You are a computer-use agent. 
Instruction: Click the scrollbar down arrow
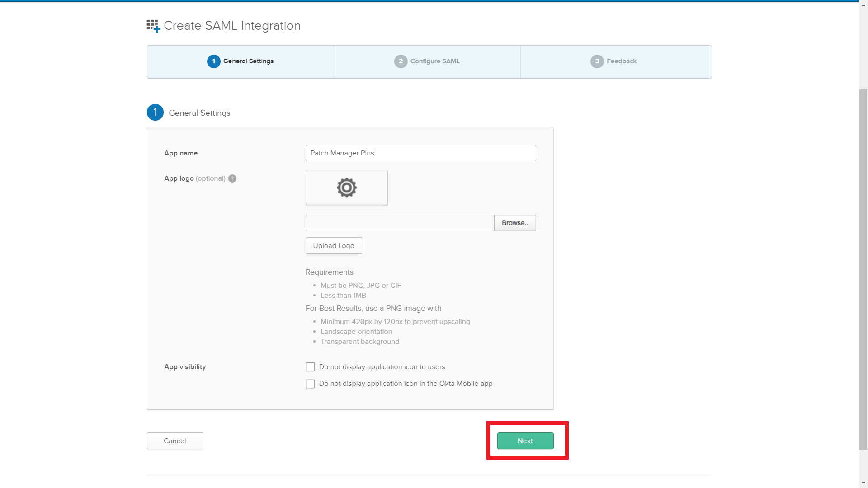(863, 483)
